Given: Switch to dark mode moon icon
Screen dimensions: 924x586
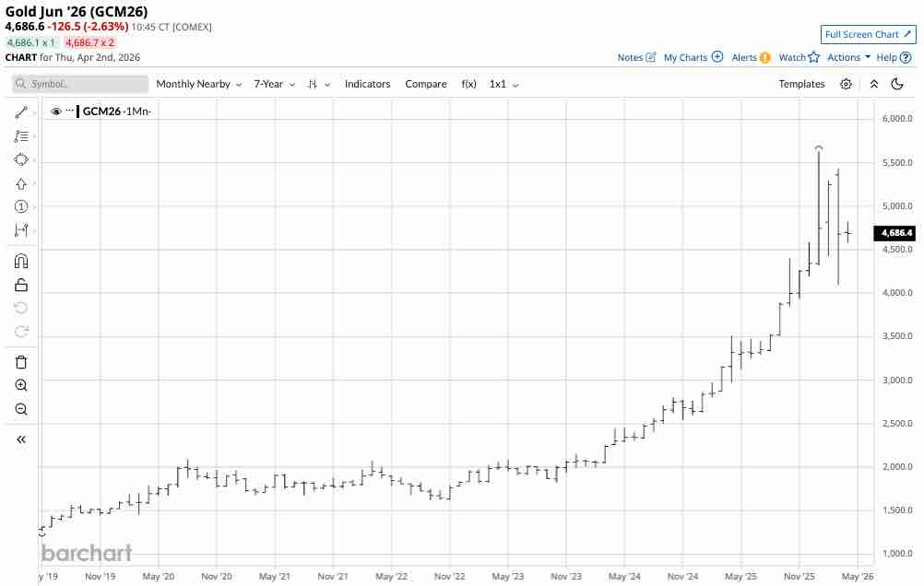Looking at the screenshot, I should click(x=896, y=84).
